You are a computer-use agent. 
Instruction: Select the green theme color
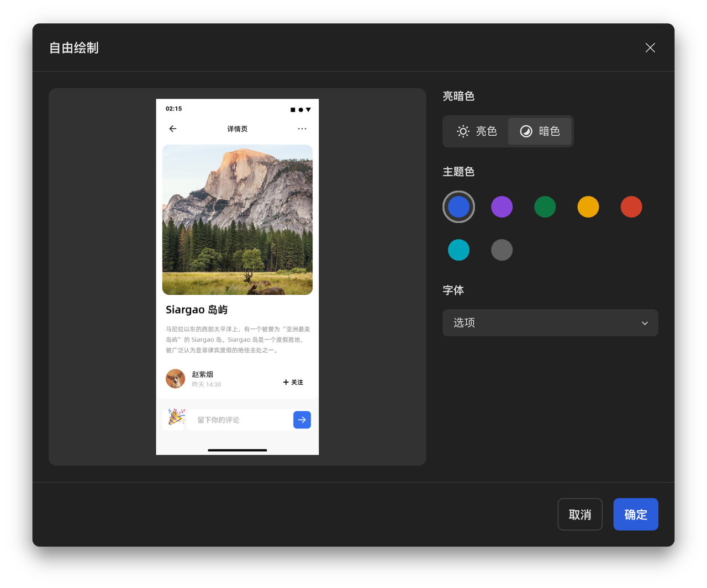[x=545, y=207]
